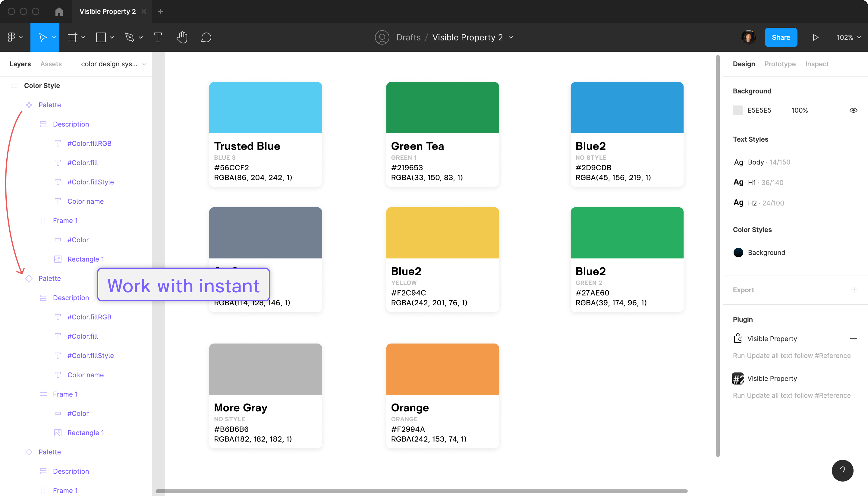Select the Move tool
Screen dimensions: 868x496
click(x=42, y=37)
